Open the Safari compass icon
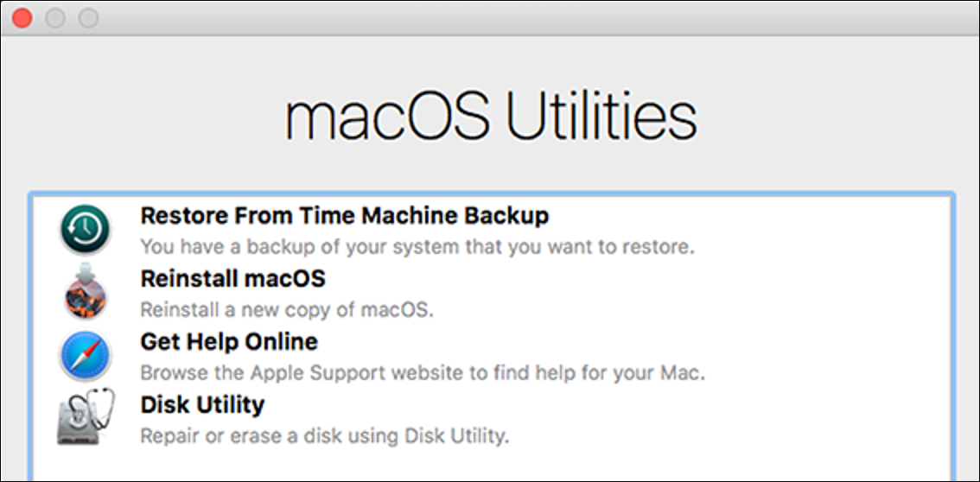The height and width of the screenshot is (482, 980). [86, 357]
